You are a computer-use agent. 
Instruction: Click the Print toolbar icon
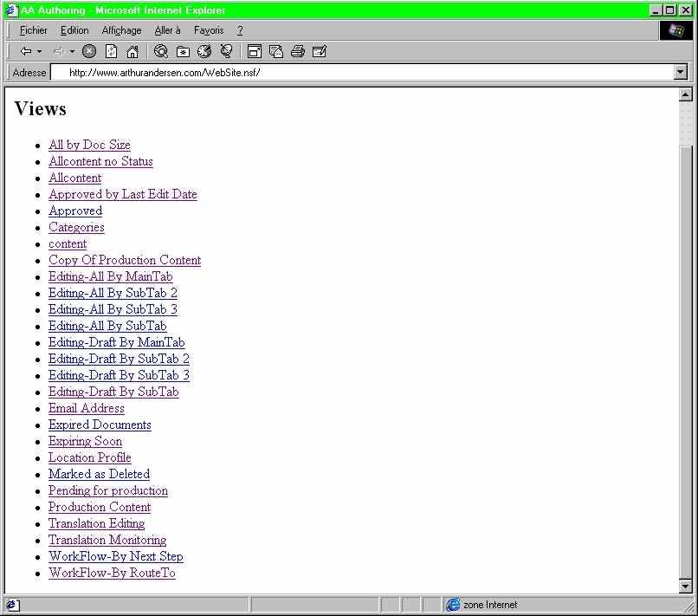[x=298, y=51]
